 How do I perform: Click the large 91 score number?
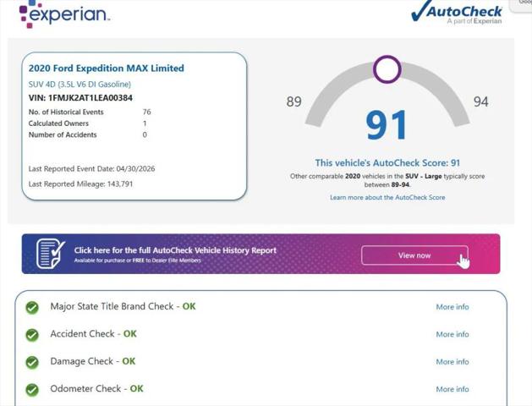tap(387, 125)
